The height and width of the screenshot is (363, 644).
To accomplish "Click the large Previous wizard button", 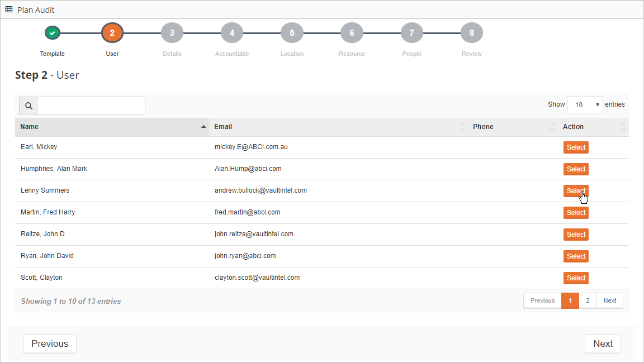I will click(50, 343).
